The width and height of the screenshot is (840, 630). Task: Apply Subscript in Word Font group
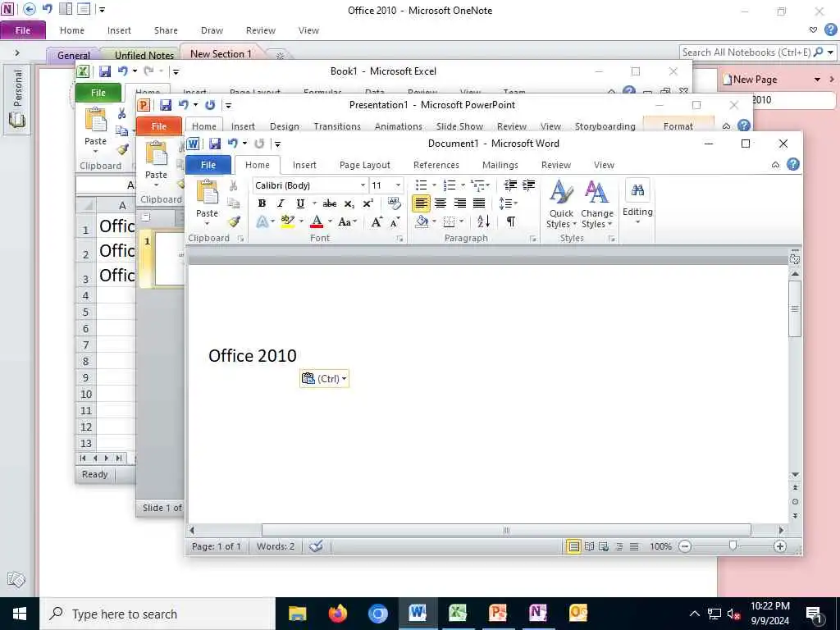[349, 203]
